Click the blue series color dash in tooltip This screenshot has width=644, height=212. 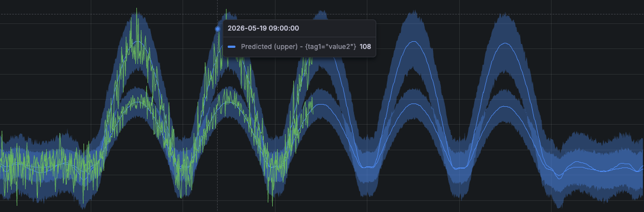click(x=232, y=47)
